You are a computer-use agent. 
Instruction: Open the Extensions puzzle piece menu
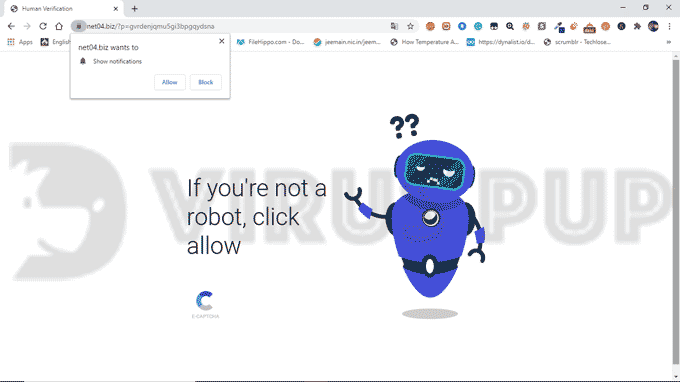(x=637, y=26)
